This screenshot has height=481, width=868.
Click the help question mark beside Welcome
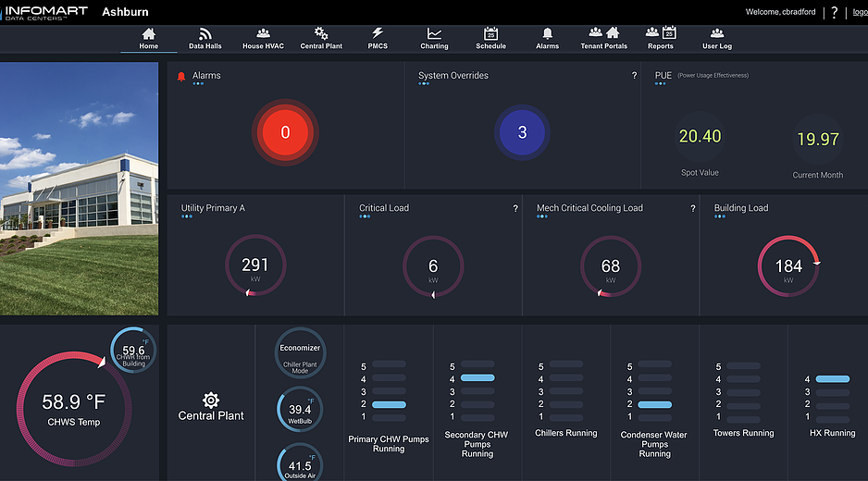coord(835,12)
